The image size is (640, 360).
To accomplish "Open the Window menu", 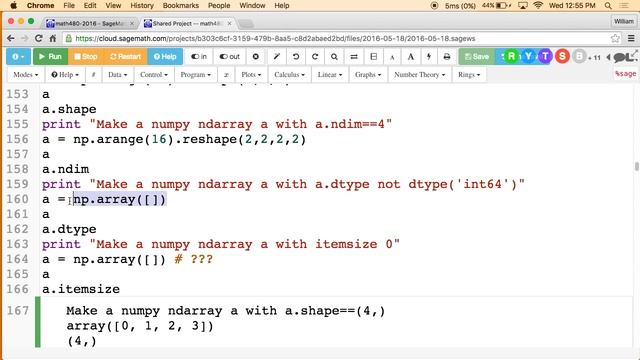I will click(252, 5).
